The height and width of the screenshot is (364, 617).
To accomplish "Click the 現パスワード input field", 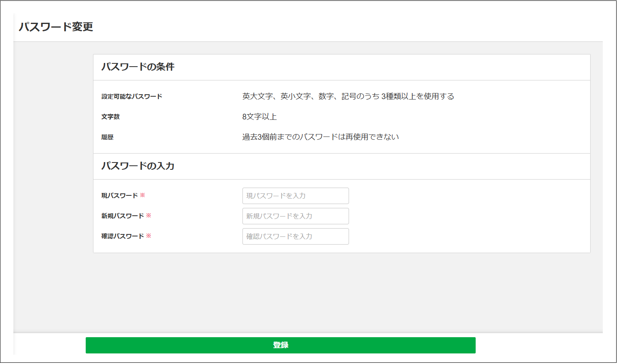I will point(295,196).
